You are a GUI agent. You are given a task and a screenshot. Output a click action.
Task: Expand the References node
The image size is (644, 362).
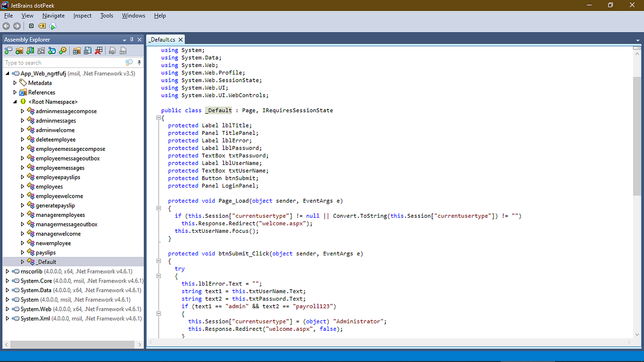tap(15, 92)
